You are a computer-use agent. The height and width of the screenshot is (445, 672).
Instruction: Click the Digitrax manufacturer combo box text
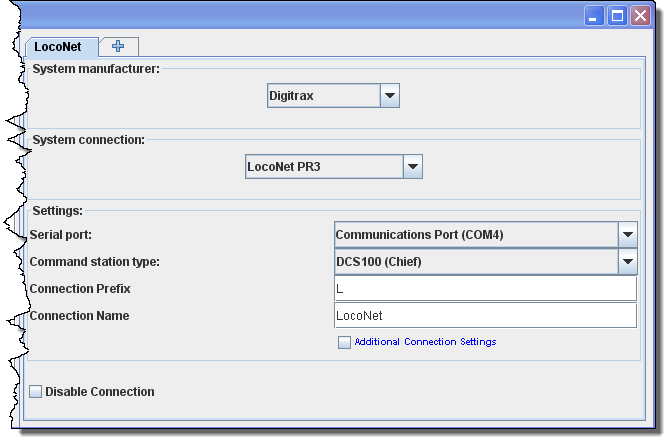323,96
